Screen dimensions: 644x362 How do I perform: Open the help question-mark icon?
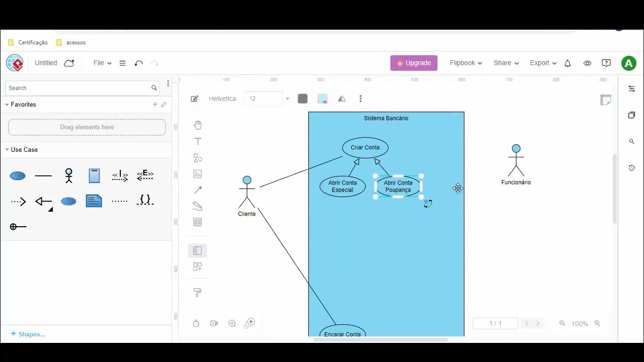[606, 63]
